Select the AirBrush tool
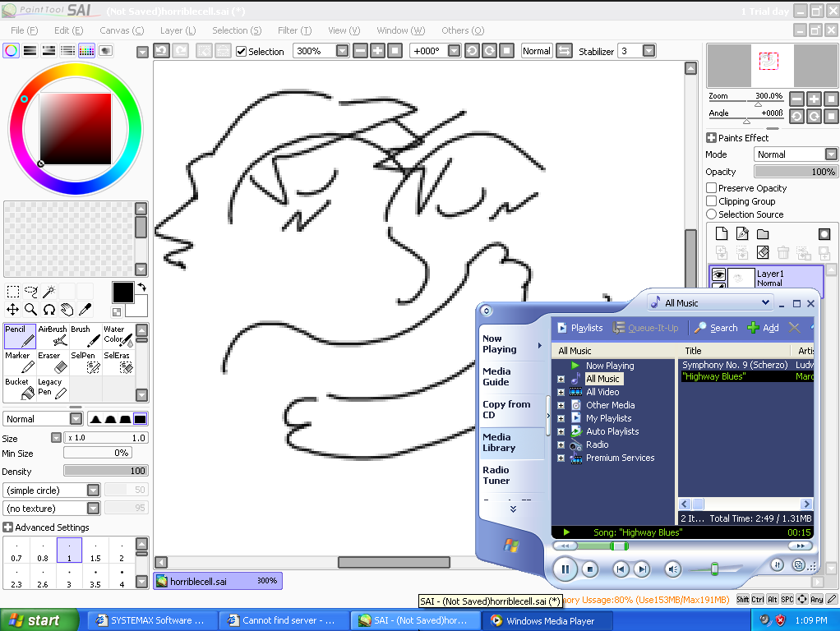Viewport: 840px width, 631px height. click(53, 336)
